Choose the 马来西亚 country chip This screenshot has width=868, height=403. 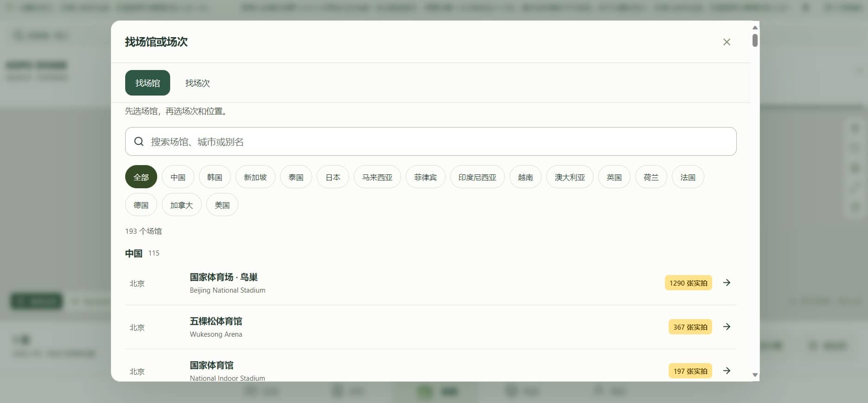coord(377,177)
